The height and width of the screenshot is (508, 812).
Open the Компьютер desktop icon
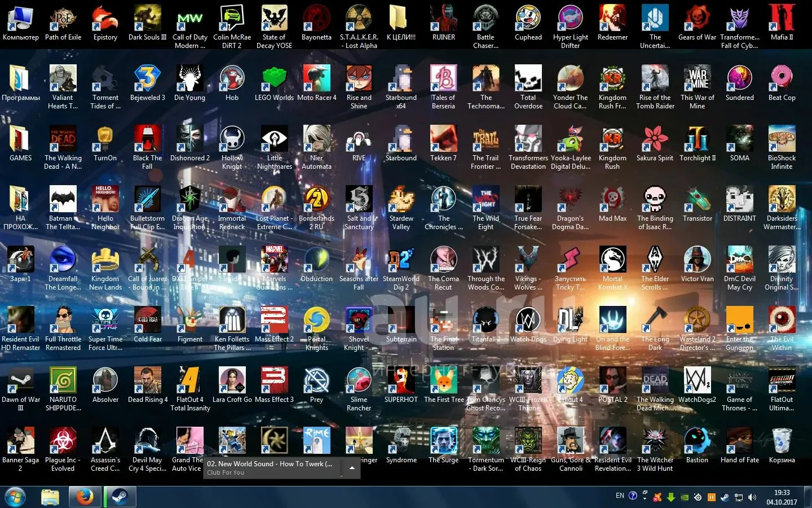pyautogui.click(x=21, y=24)
